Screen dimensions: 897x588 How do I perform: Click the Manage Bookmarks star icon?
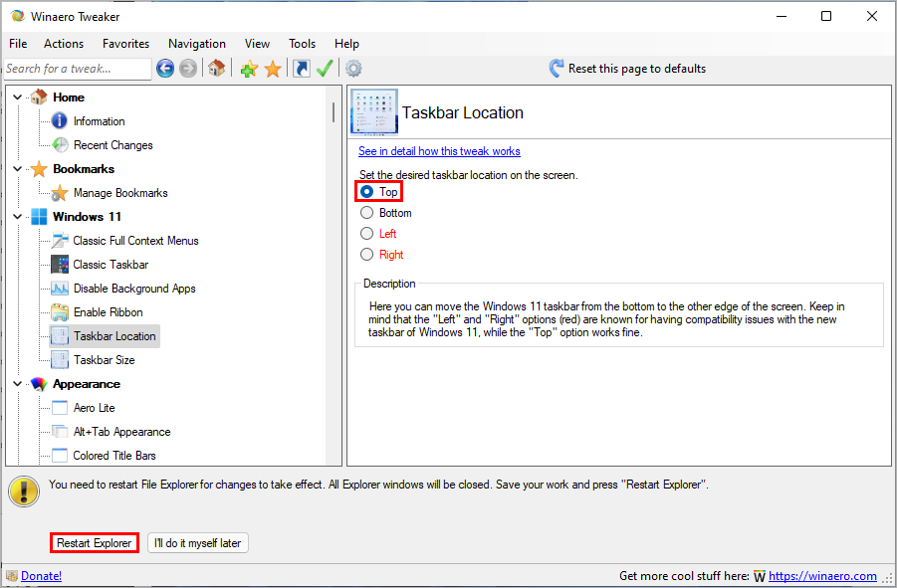60,193
